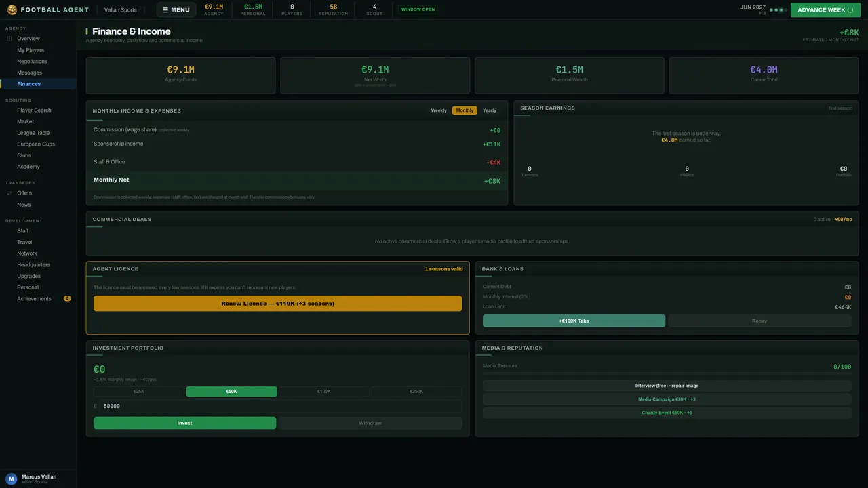Select Finances in the sidebar
The height and width of the screenshot is (488, 868).
click(x=38, y=84)
